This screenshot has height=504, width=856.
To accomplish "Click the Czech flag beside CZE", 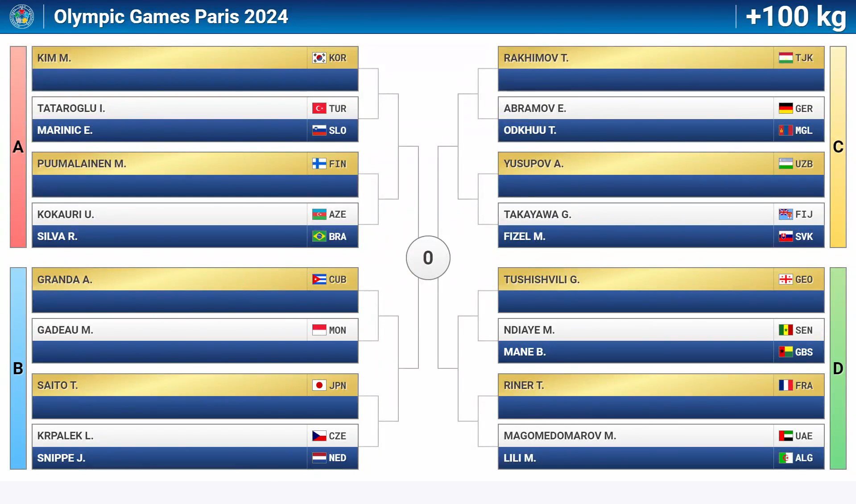I will click(319, 436).
